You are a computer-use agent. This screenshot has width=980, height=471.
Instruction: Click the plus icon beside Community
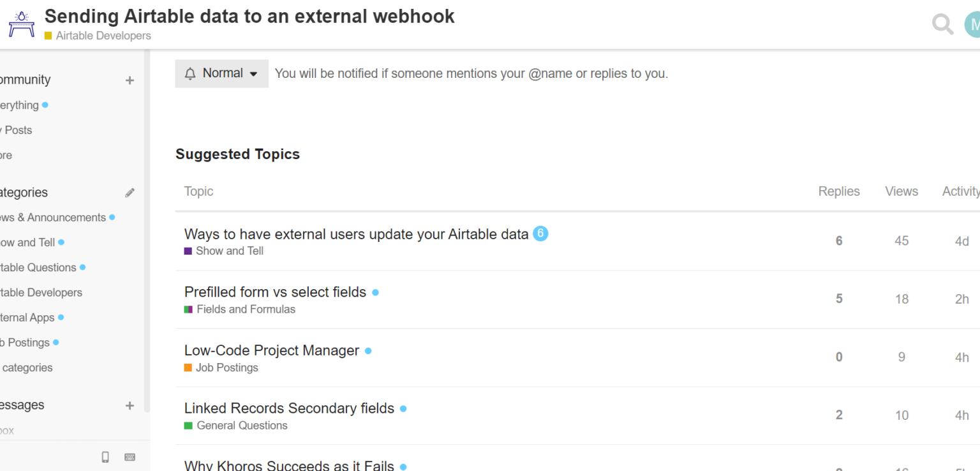(x=130, y=80)
